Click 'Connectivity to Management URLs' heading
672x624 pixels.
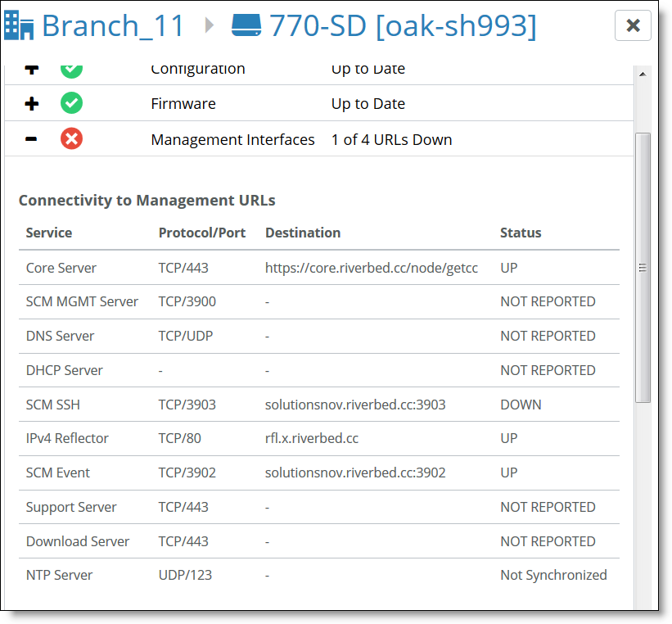147,201
